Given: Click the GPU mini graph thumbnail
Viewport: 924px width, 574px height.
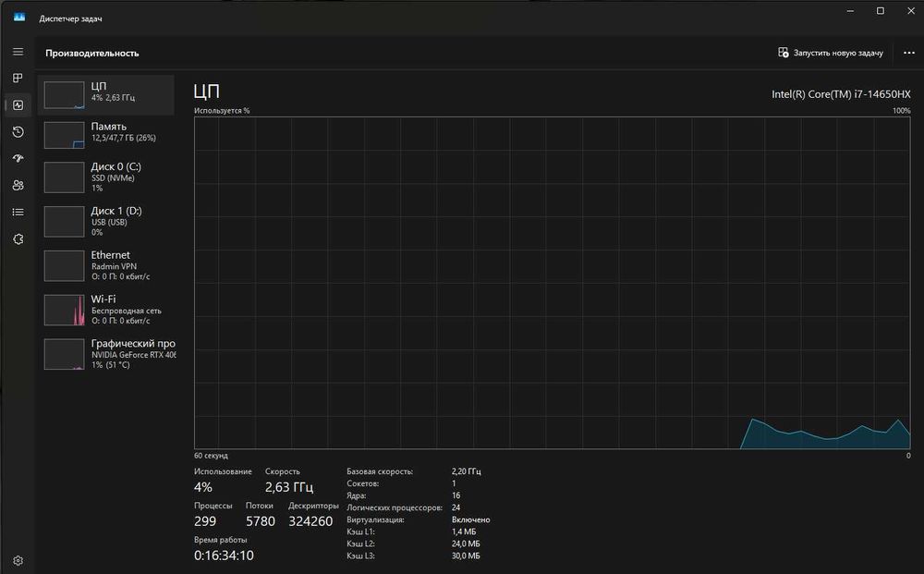Looking at the screenshot, I should pos(65,354).
